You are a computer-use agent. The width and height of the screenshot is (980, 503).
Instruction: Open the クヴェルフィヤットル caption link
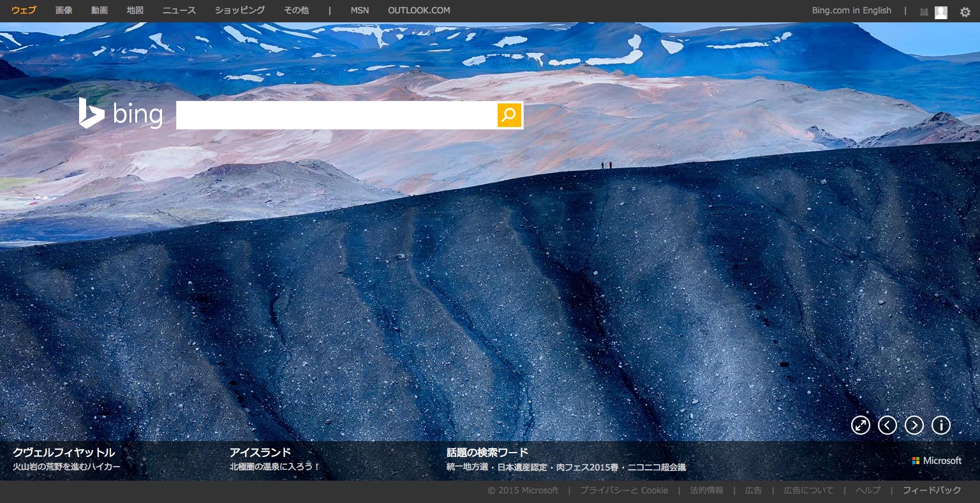(x=64, y=453)
